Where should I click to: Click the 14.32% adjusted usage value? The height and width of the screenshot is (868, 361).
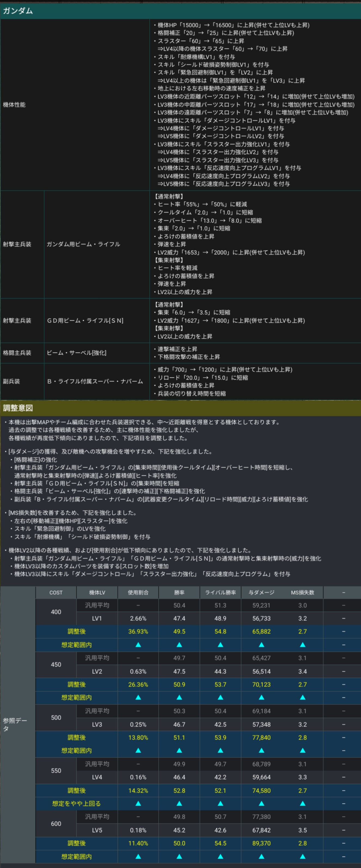tap(138, 790)
